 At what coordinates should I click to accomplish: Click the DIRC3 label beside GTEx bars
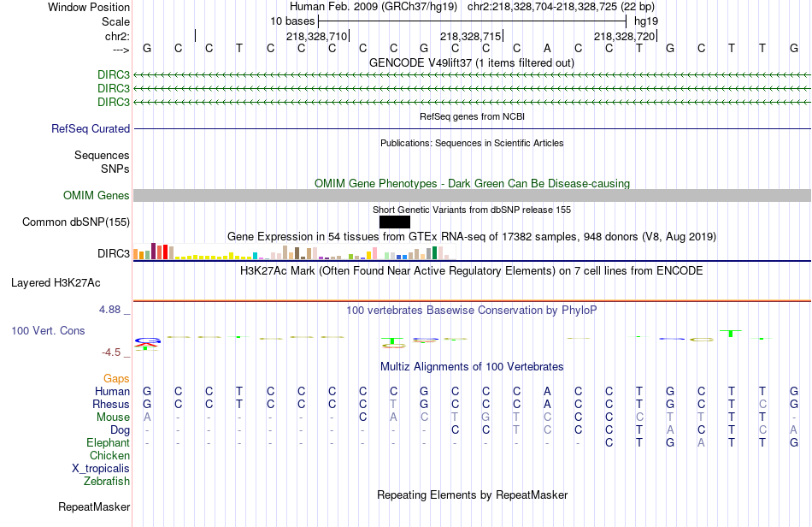pos(114,253)
